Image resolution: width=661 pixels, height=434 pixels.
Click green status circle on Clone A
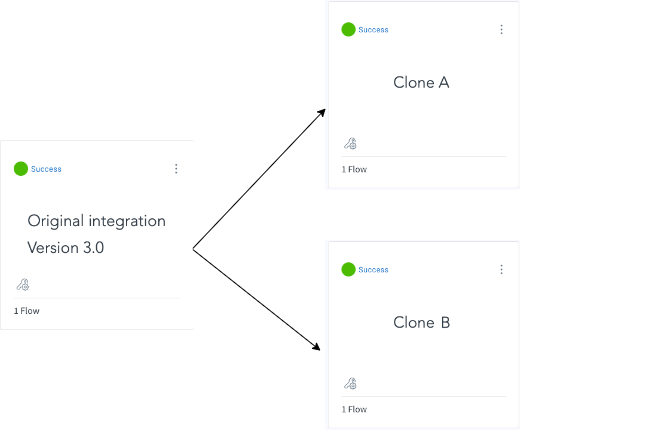point(349,29)
